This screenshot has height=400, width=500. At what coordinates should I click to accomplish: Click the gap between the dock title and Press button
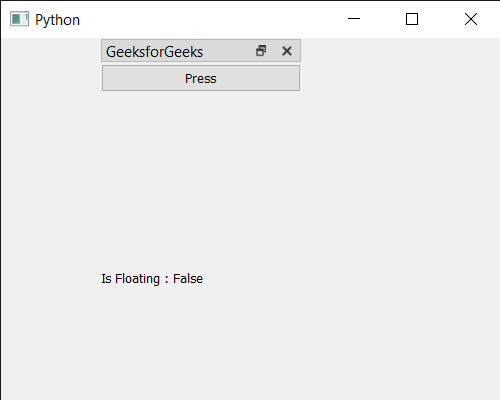coord(201,64)
